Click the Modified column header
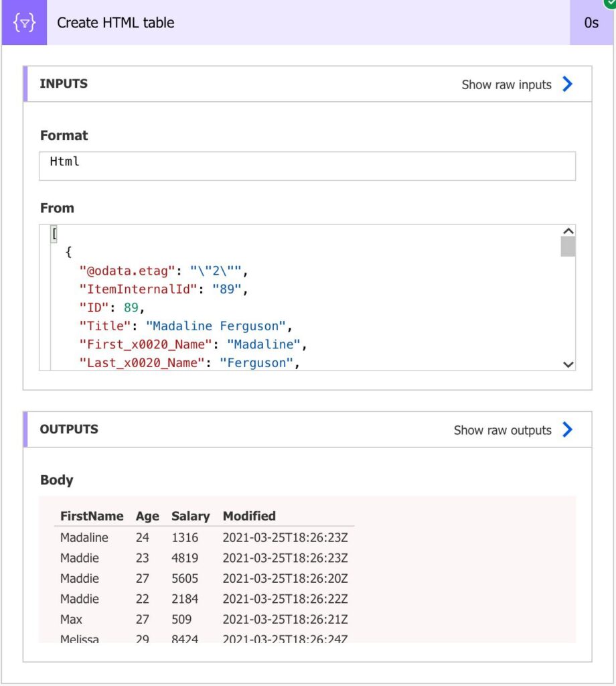 (x=249, y=516)
